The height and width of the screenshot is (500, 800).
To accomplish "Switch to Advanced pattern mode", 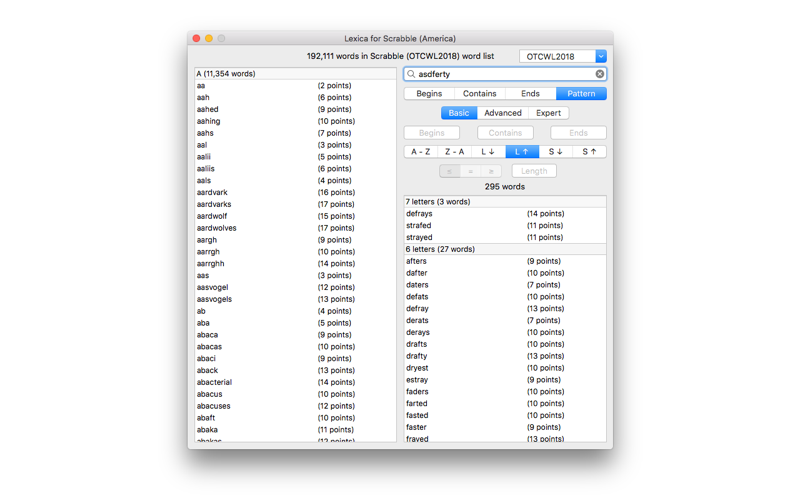I will pos(503,113).
